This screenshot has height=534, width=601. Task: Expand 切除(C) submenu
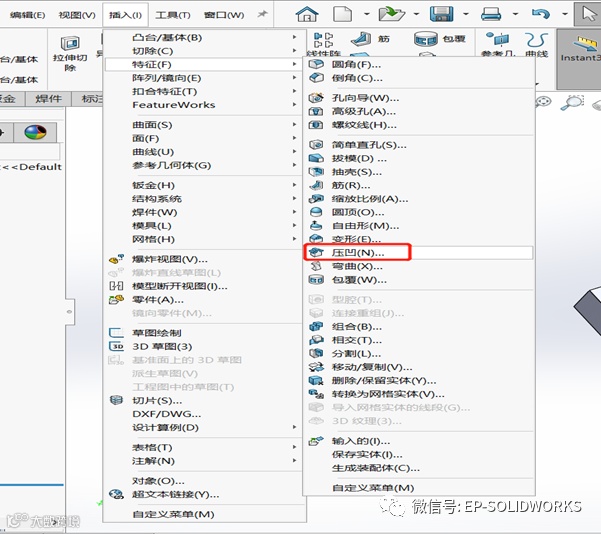coord(205,51)
